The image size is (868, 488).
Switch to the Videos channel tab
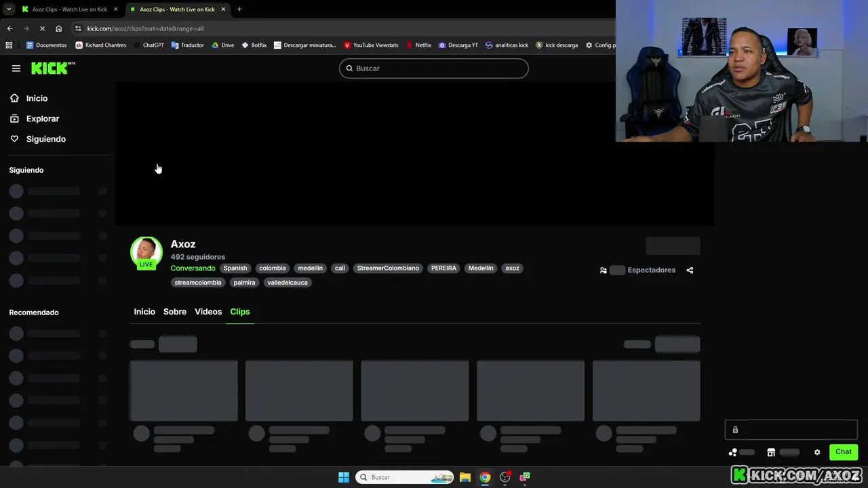(x=208, y=312)
